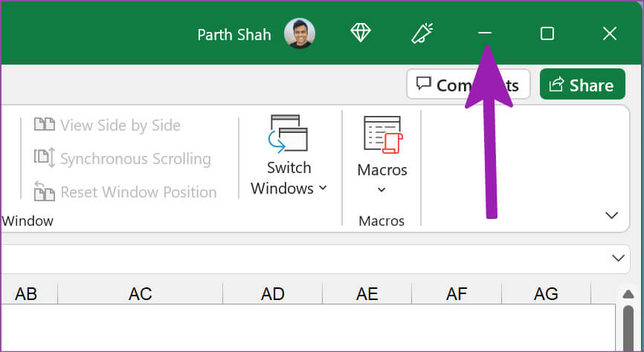
Task: Toggle Synchronous Scrolling
Action: (123, 158)
